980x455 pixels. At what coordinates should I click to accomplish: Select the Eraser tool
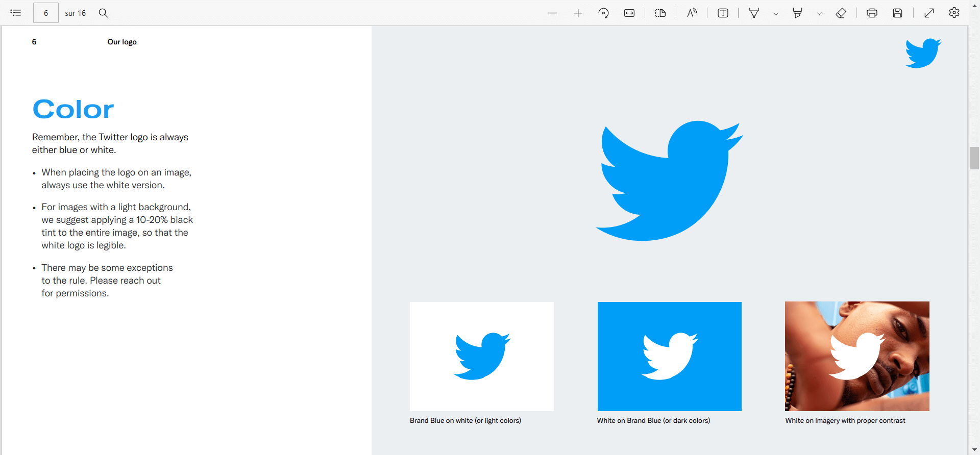point(841,13)
